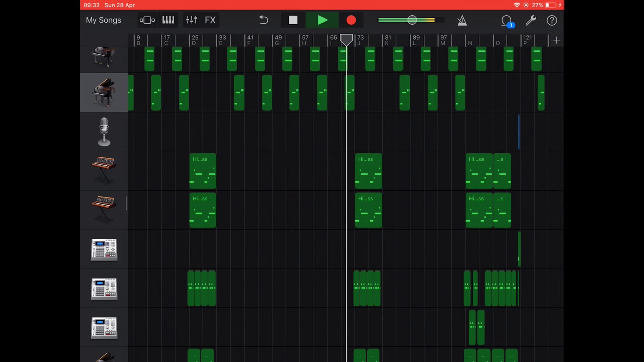The width and height of the screenshot is (644, 362).
Task: Select the third drum machine track
Action: tap(104, 328)
